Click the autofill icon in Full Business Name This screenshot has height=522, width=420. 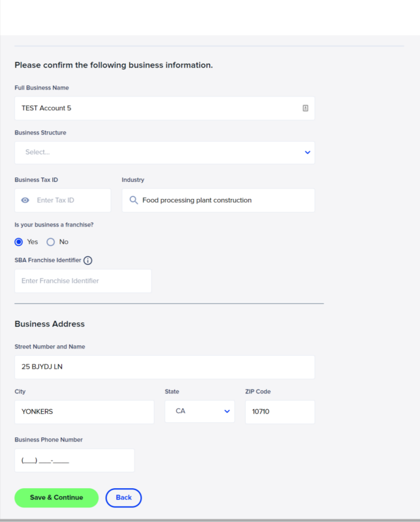coord(305,108)
